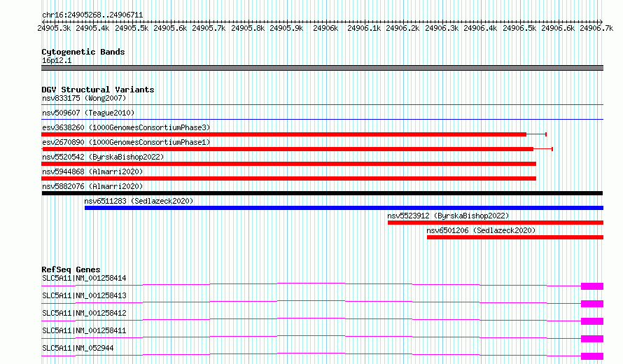Select the nsv509607 (Teague2010) label
The width and height of the screenshot is (623, 364).
coord(88,113)
